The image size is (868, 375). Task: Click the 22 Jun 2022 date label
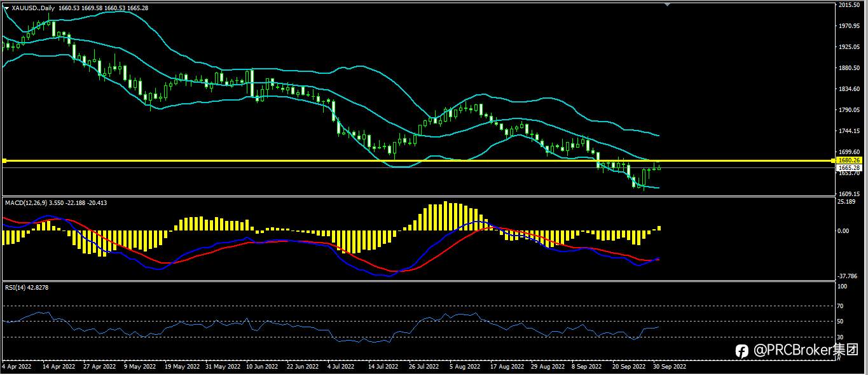pos(303,367)
